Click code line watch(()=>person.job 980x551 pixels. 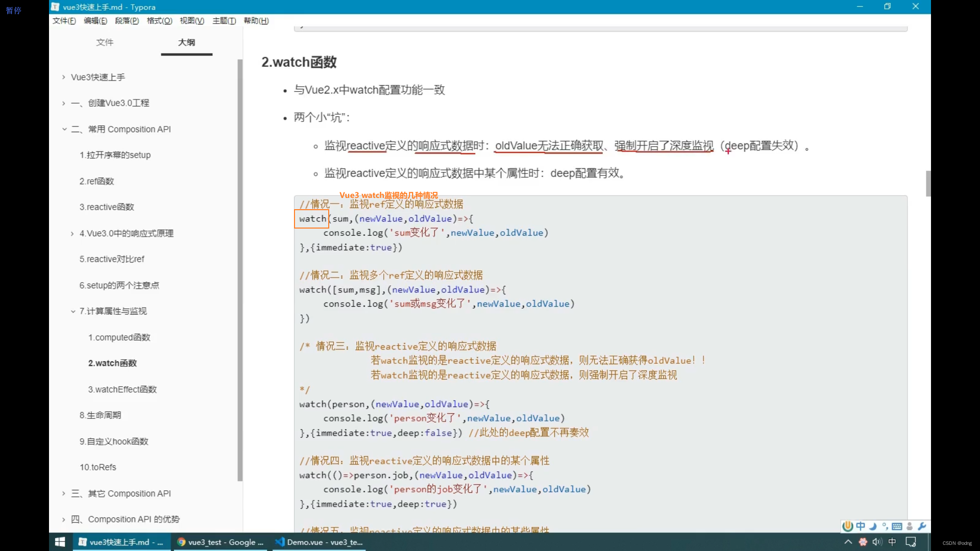(x=416, y=475)
